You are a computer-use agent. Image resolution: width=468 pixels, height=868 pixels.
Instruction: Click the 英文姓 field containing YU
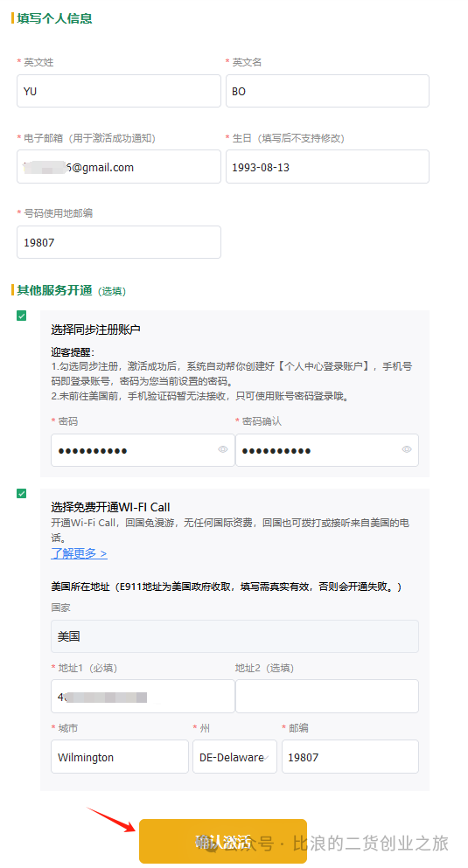(119, 91)
